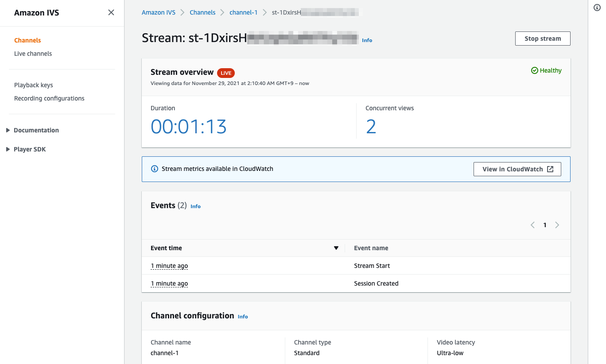Follow the channel-1 breadcrumb link
Image resolution: width=606 pixels, height=364 pixels.
pyautogui.click(x=243, y=12)
